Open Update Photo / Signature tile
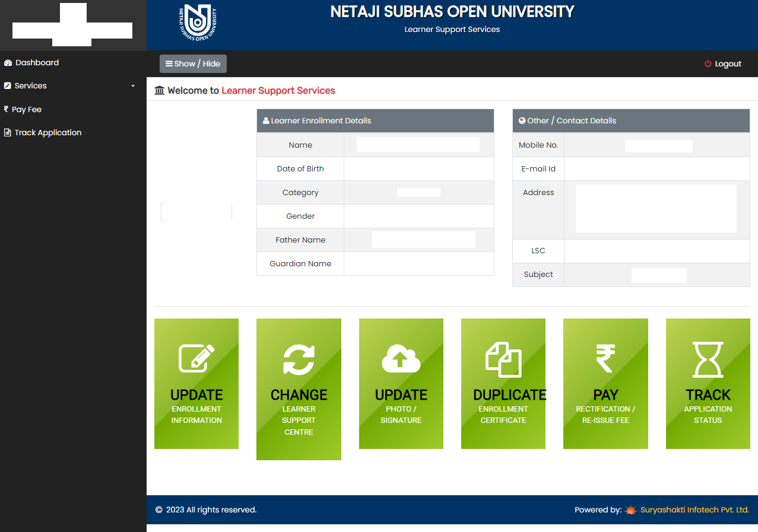758x532 pixels. (x=401, y=384)
